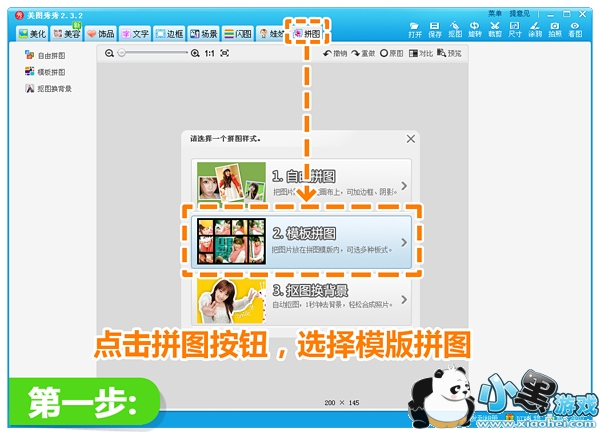
Task: Click the zoom in magnifier icon
Action: coord(195,53)
